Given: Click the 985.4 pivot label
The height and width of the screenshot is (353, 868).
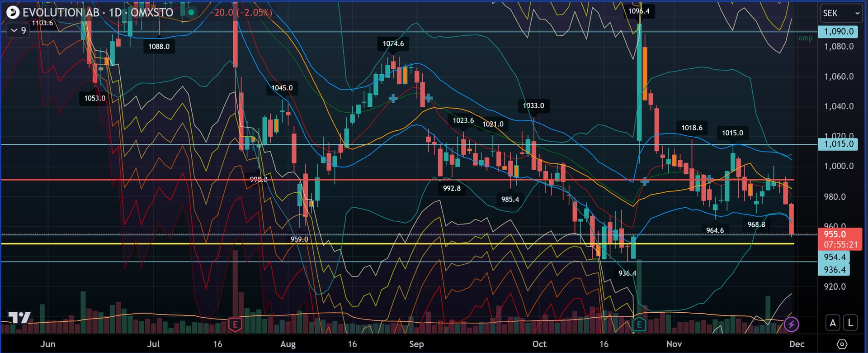Looking at the screenshot, I should click(510, 200).
